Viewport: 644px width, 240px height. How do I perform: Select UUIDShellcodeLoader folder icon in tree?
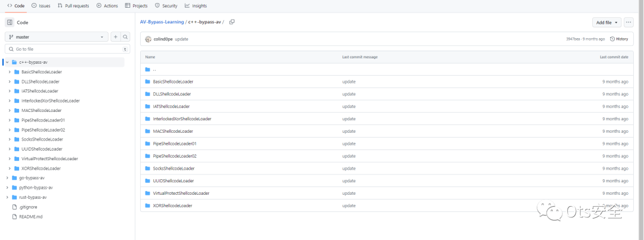[17, 149]
